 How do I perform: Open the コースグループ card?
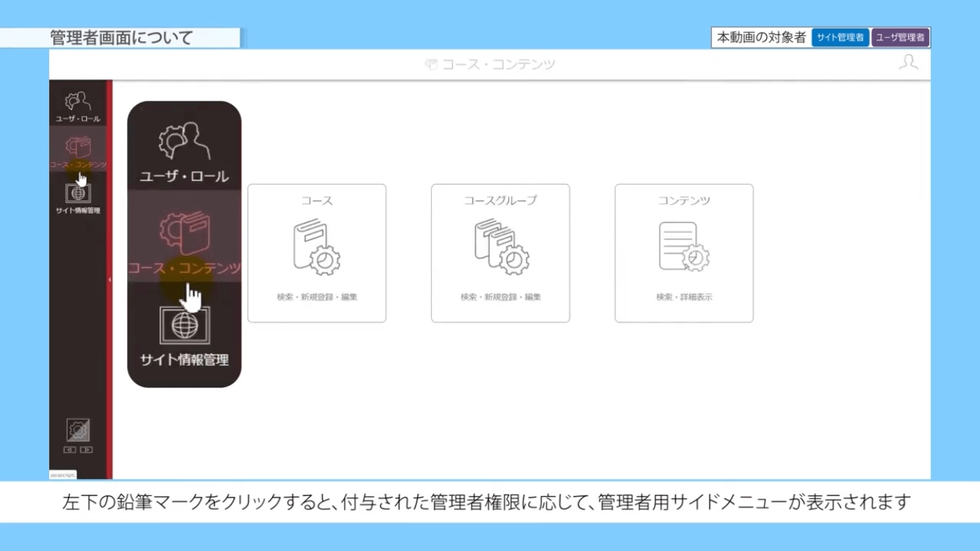pos(500,253)
